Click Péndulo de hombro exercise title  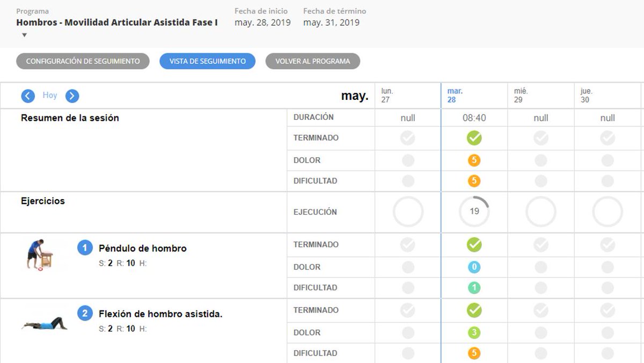tap(143, 249)
